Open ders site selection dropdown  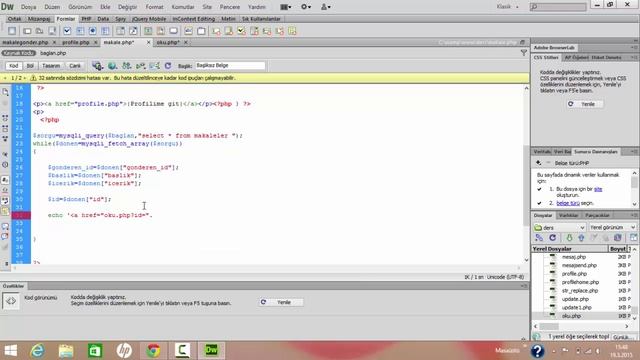[x=560, y=227]
